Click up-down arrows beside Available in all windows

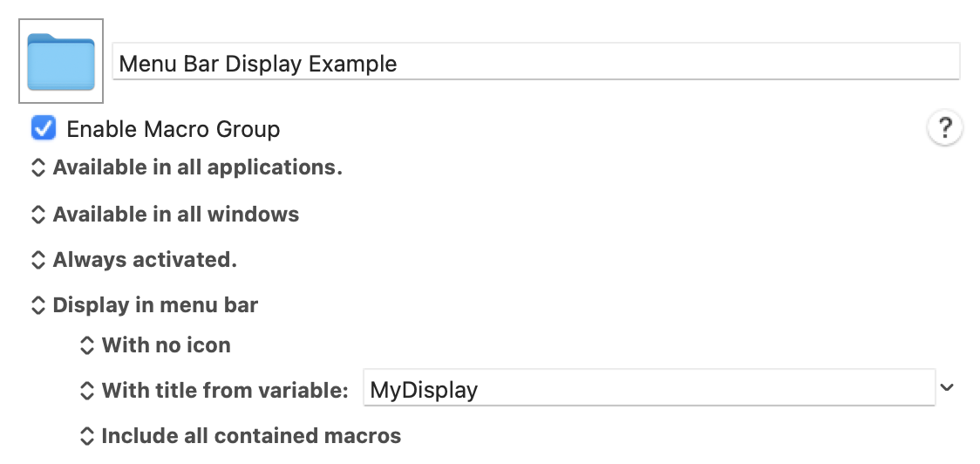[38, 214]
